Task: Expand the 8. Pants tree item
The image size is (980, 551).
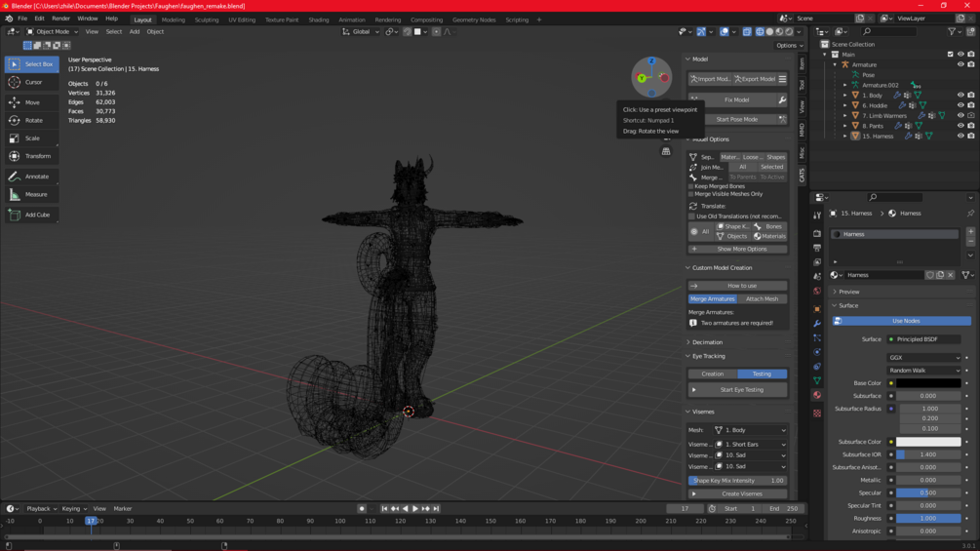Action: (845, 126)
